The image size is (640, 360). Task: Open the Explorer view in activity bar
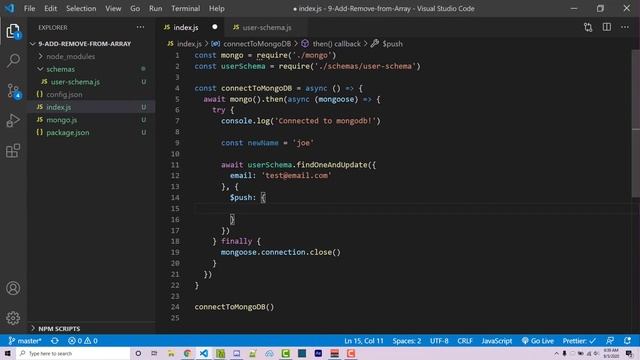pos(13,31)
